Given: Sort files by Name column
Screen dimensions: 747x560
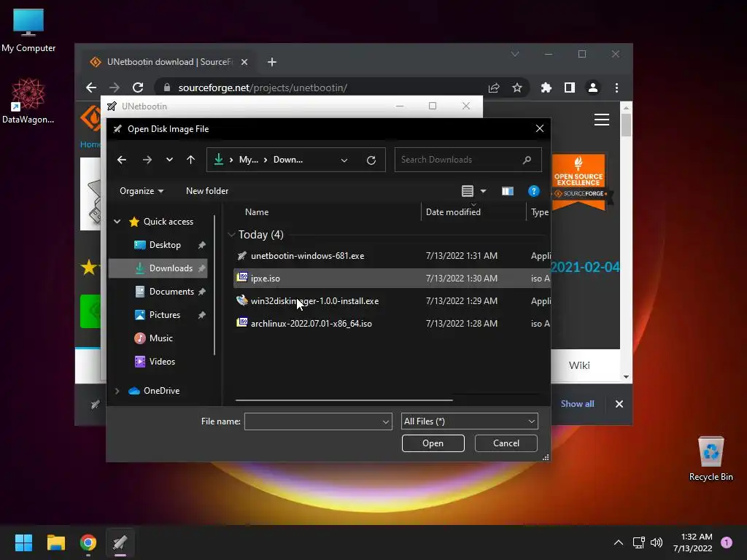Looking at the screenshot, I should (257, 212).
